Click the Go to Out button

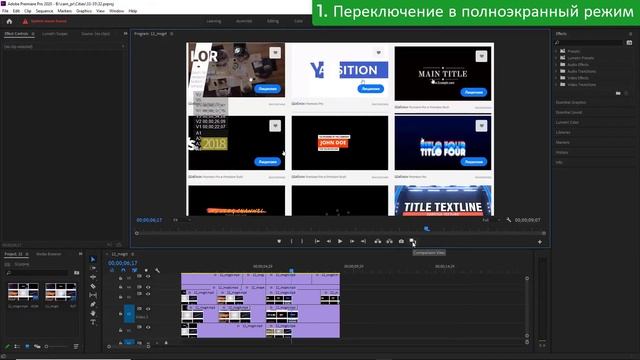[x=363, y=242]
